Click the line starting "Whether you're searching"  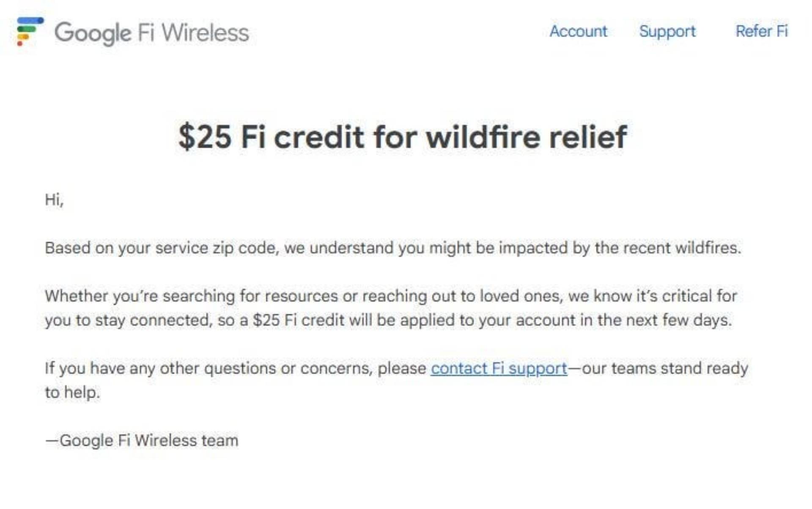pyautogui.click(x=391, y=296)
